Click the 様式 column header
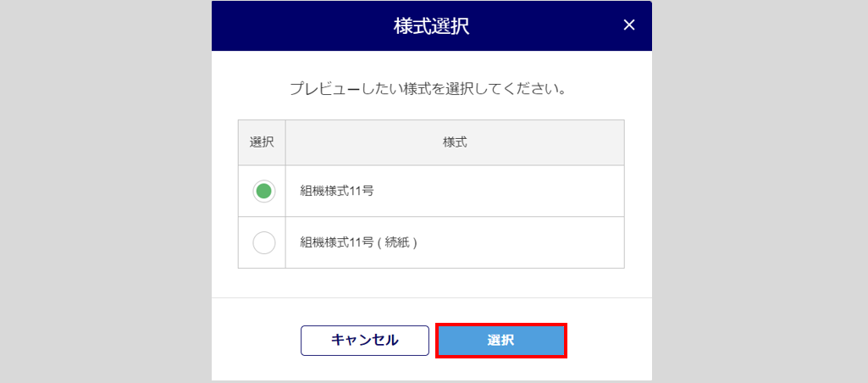Image resolution: width=868 pixels, height=383 pixels. [455, 142]
